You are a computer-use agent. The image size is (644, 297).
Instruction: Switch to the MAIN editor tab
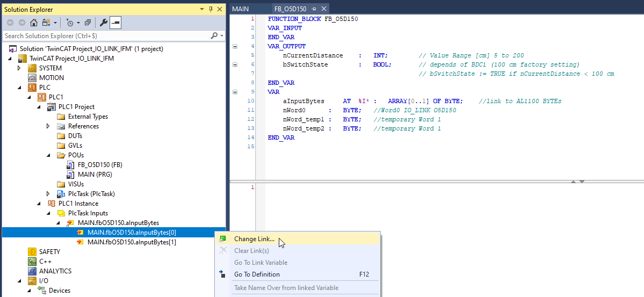pos(240,9)
